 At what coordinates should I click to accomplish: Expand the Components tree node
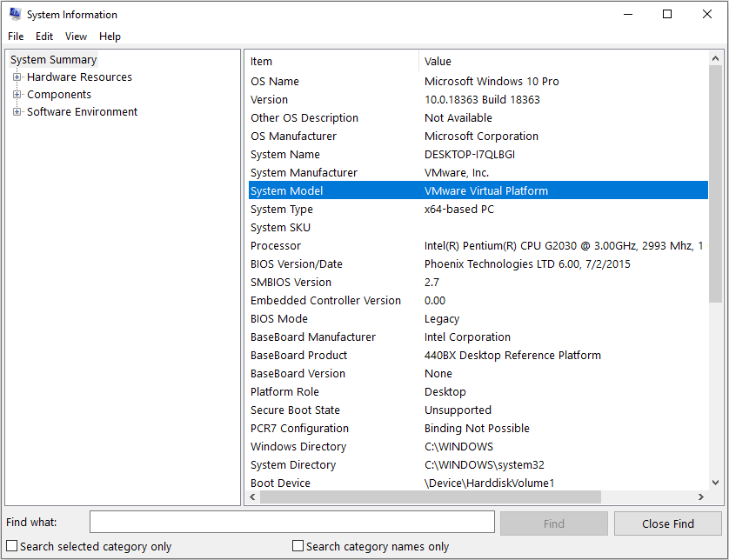coord(17,94)
